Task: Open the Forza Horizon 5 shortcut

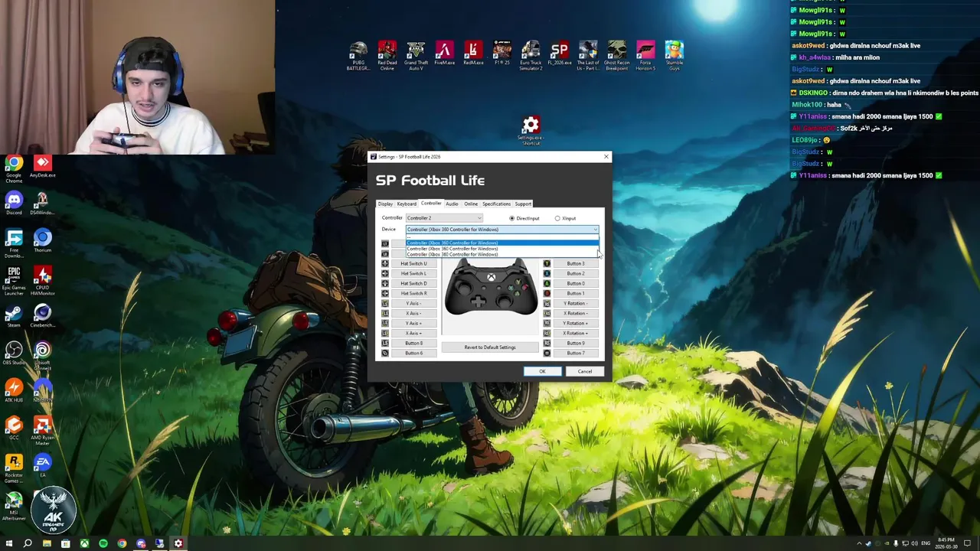Action: [645, 56]
